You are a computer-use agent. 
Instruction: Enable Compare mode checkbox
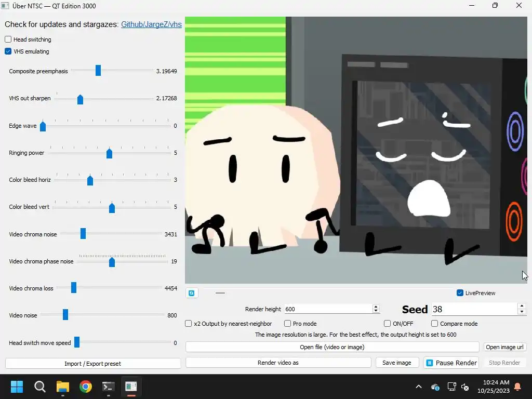pos(435,324)
